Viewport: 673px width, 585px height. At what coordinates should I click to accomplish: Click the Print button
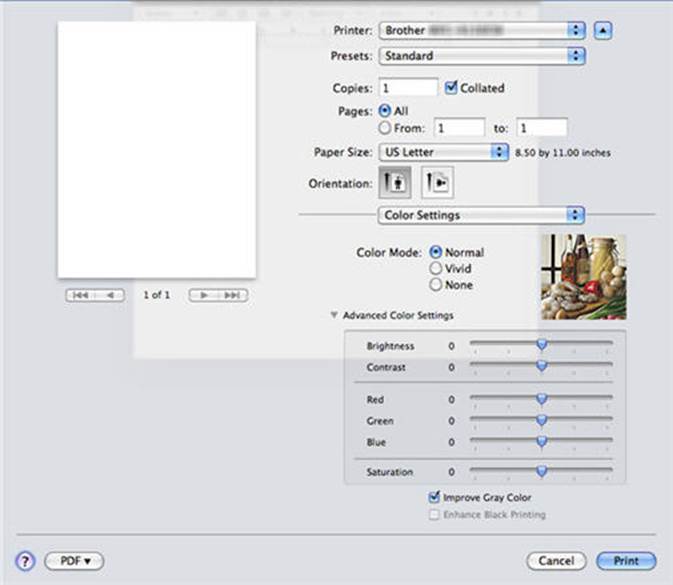coord(625,561)
